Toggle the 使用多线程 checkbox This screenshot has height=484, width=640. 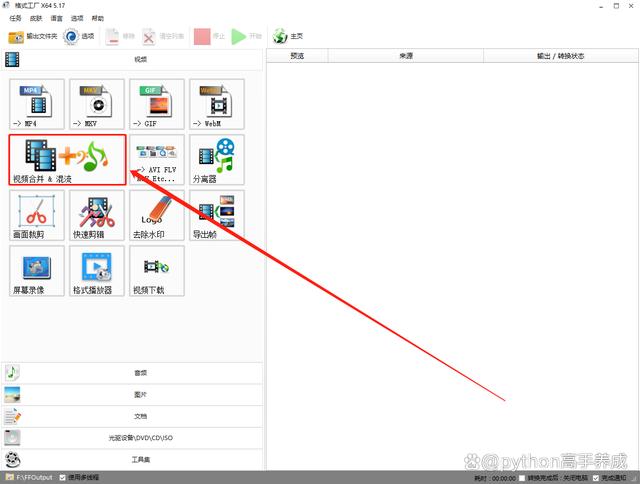point(64,477)
